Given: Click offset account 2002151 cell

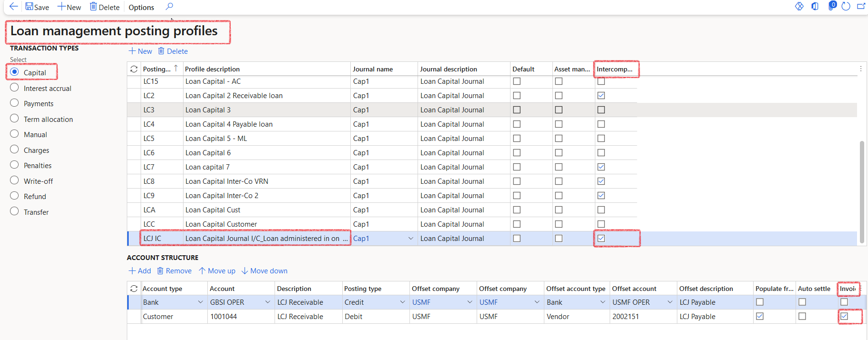Looking at the screenshot, I should tap(643, 316).
